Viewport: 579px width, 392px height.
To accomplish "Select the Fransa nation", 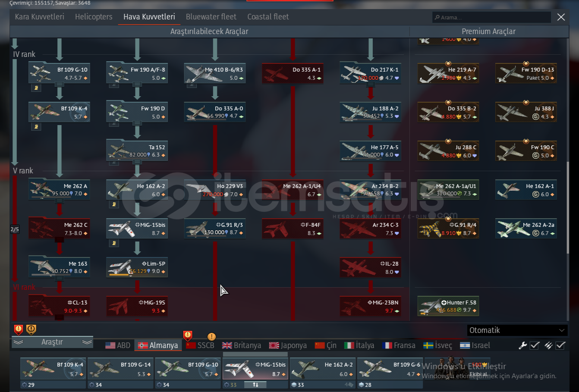I will [399, 345].
